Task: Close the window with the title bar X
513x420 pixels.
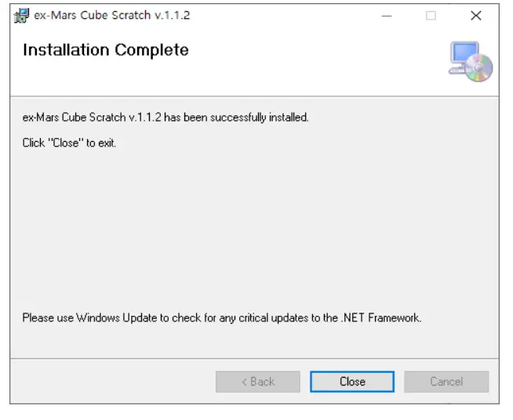Action: (x=475, y=16)
